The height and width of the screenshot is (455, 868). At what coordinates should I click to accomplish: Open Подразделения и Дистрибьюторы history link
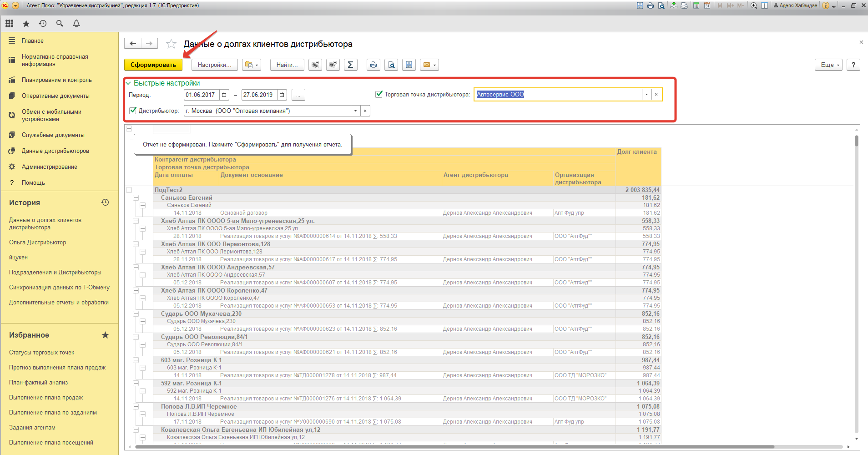click(55, 272)
